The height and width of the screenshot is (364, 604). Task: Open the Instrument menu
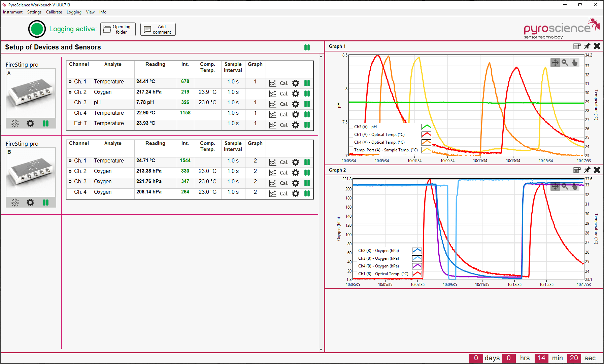click(x=13, y=12)
